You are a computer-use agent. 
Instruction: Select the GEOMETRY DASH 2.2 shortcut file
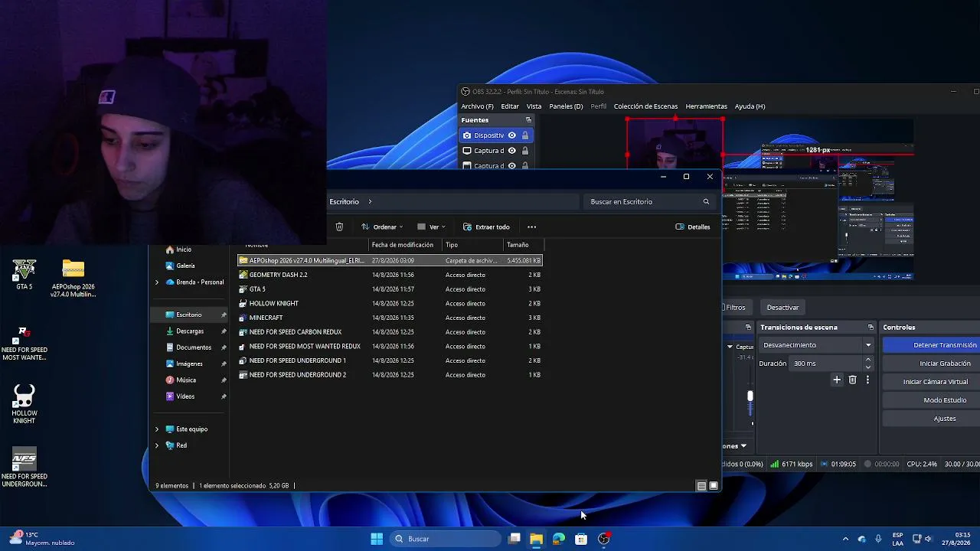point(390,275)
